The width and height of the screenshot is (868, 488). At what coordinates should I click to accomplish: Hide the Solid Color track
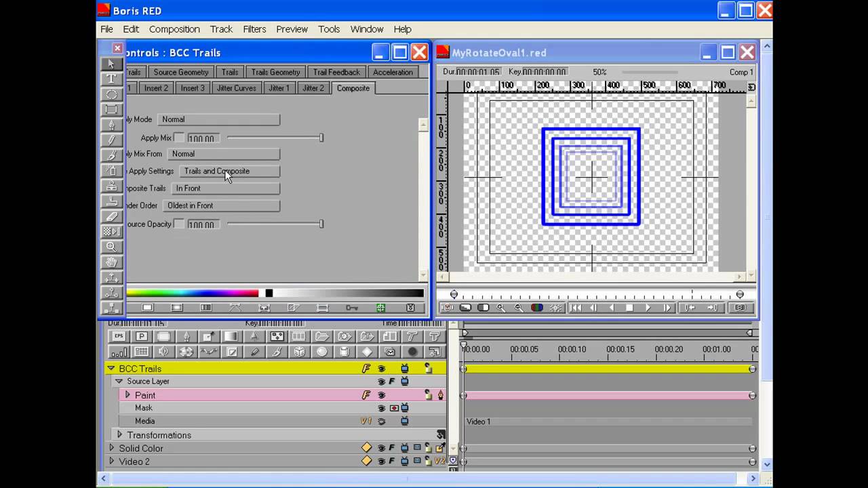tap(381, 448)
